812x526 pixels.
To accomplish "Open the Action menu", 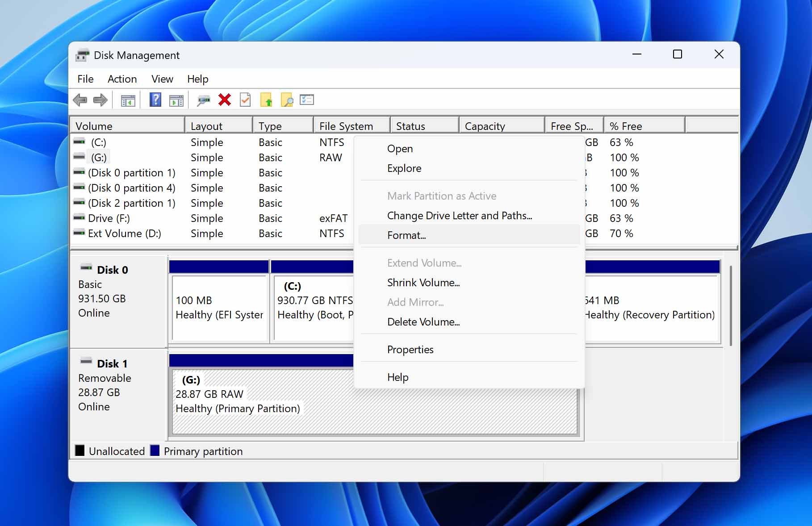I will 122,79.
